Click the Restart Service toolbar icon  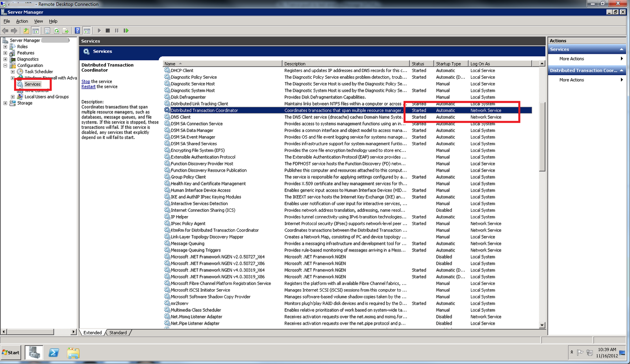[126, 31]
